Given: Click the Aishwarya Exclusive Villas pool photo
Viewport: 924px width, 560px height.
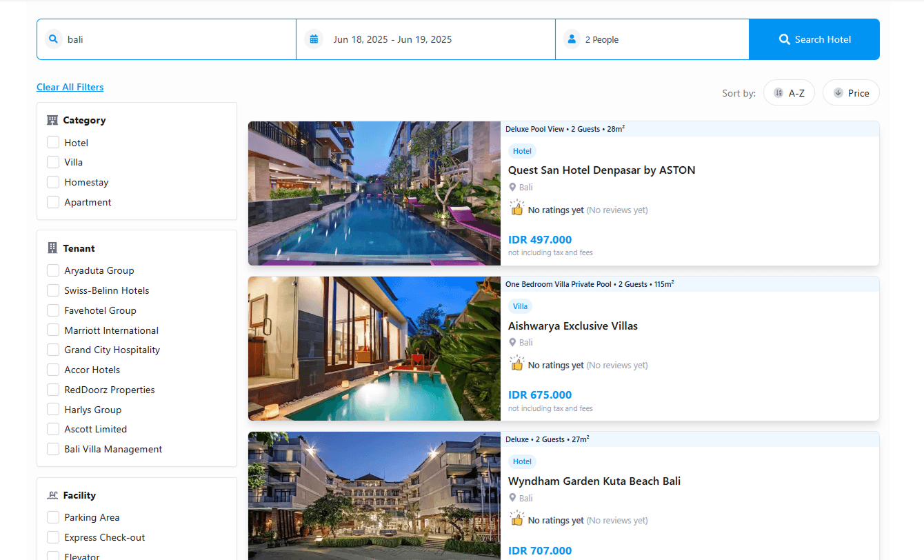Looking at the screenshot, I should (374, 348).
